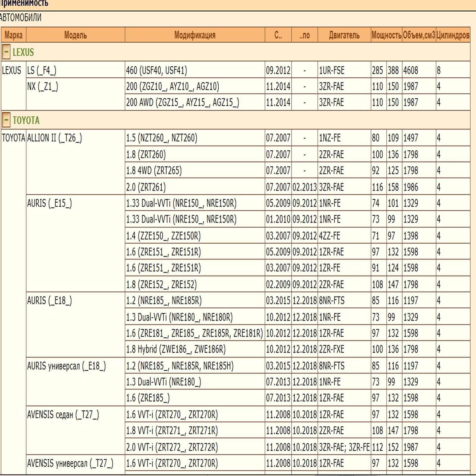Image resolution: width=476 pixels, height=476 pixels.
Task: Click the 8NR-FTS engine cell under AURIS (_E18_)
Action: click(332, 301)
